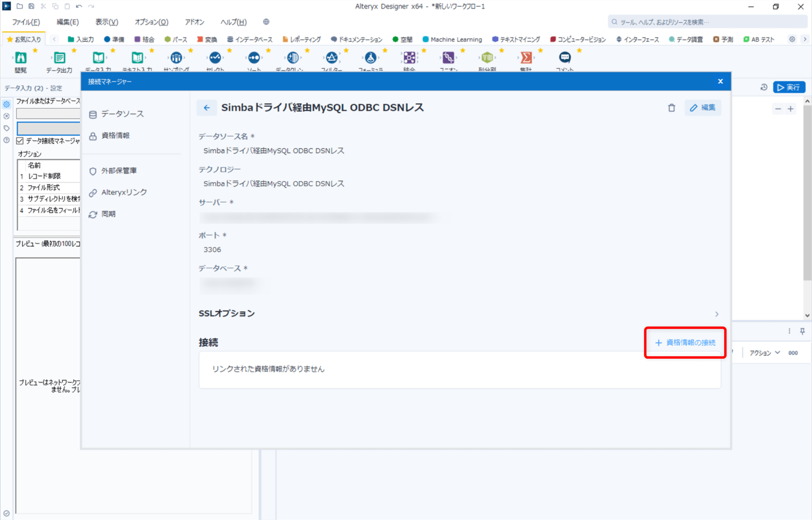This screenshot has height=520, width=812.
Task: Open the ヘルプ(H) menu
Action: [x=233, y=22]
